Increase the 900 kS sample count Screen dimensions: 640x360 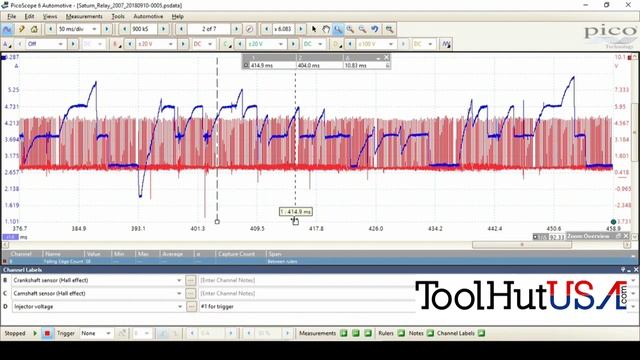163,29
